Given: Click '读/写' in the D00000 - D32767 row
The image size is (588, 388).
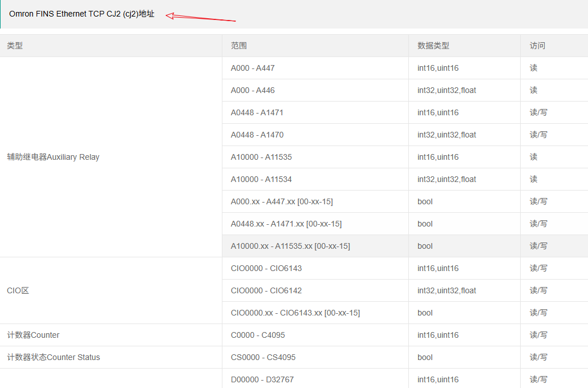Looking at the screenshot, I should pyautogui.click(x=538, y=380).
